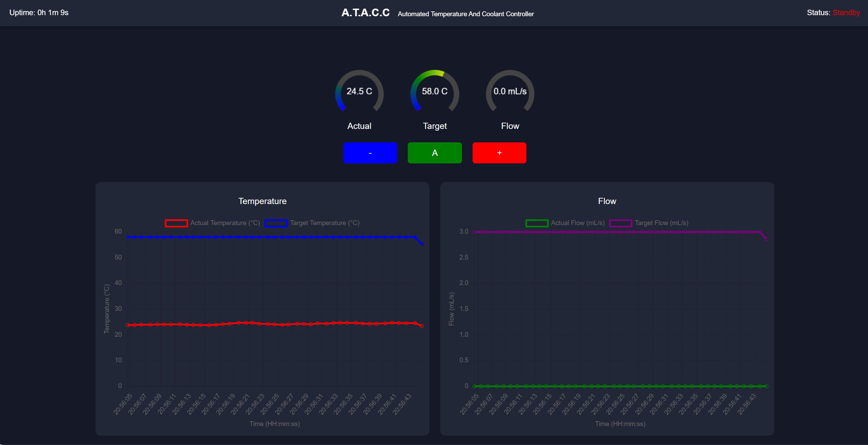Toggle Actual Flow legend swatch
Viewport: 868px width, 445px height.
537,223
